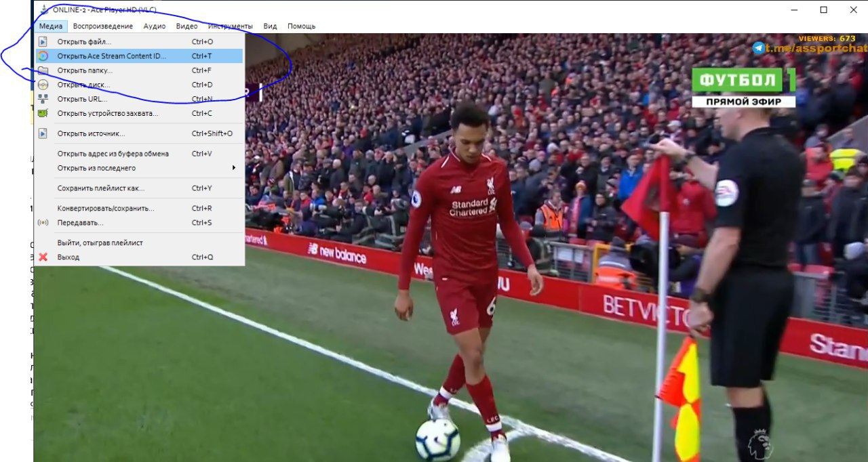This screenshot has height=462, width=868.
Task: Click the disc icon for Открыть диск
Action: tap(43, 85)
